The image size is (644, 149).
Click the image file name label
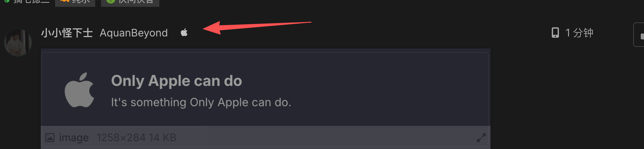click(74, 138)
